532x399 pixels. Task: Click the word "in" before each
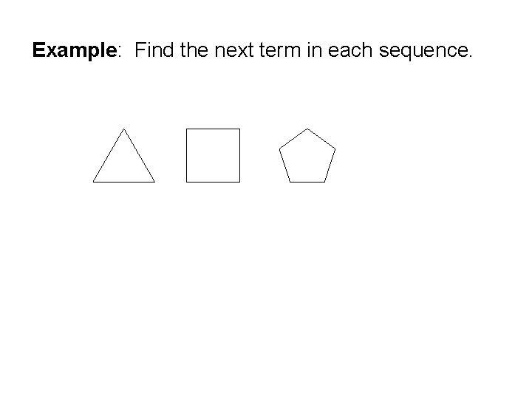[314, 50]
